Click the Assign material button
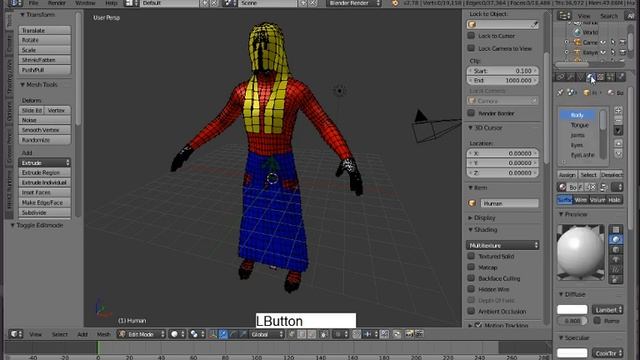 coord(567,175)
